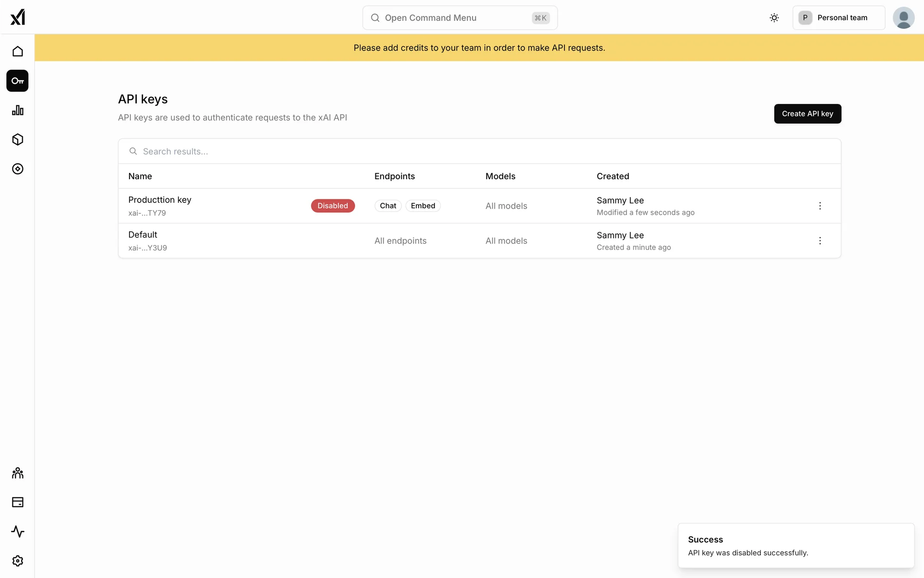The width and height of the screenshot is (924, 578).
Task: Select the API keys key icon in sidebar
Action: click(x=18, y=81)
